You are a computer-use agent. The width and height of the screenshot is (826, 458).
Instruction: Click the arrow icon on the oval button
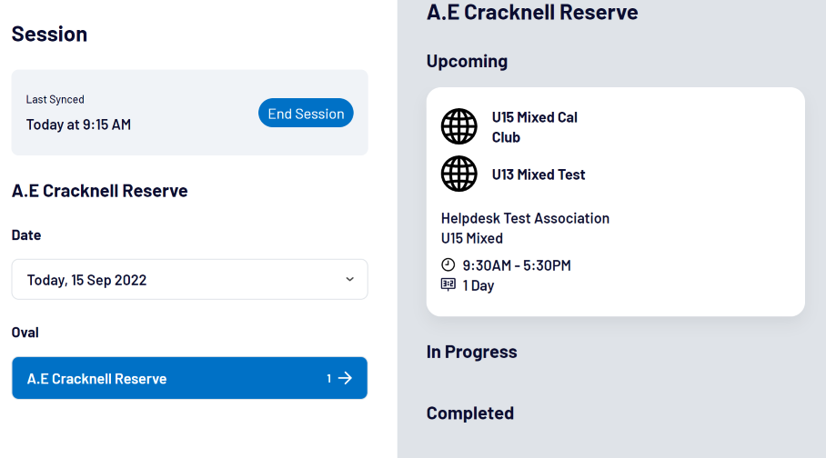point(345,378)
